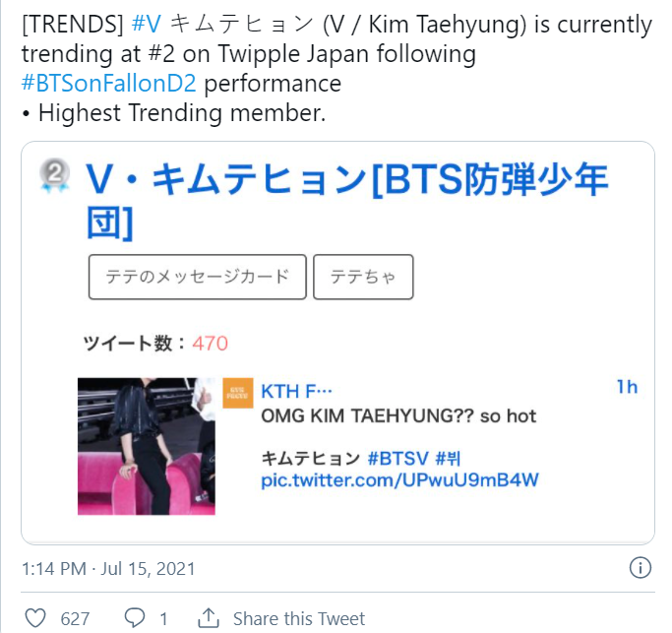Open the V・キムテヒョン trend title link
Screen dimensions: 672x633
pyautogui.click(x=347, y=200)
